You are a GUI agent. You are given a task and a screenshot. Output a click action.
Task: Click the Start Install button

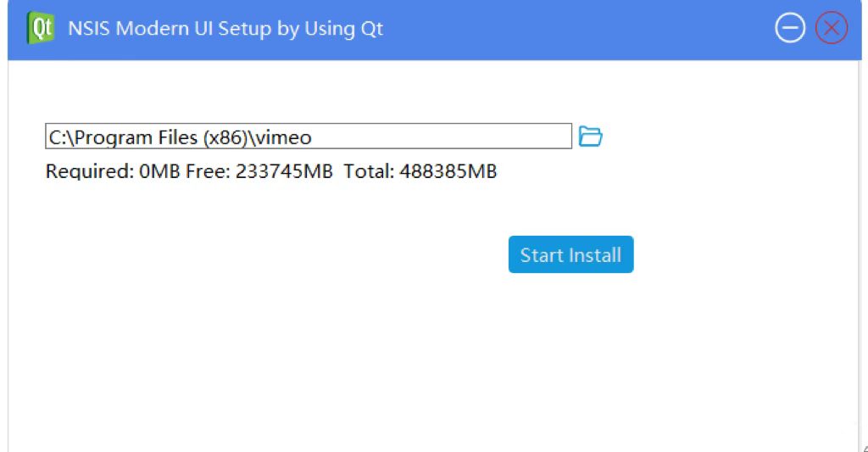(570, 254)
